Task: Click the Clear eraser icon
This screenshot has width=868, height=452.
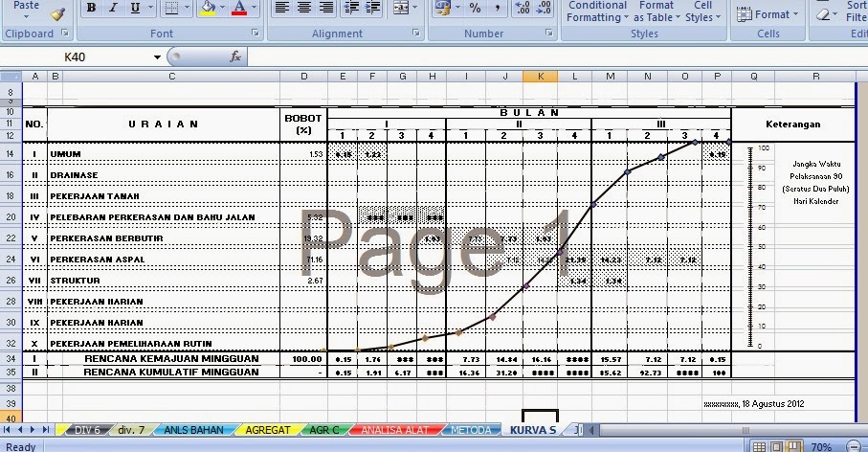Action: [824, 13]
